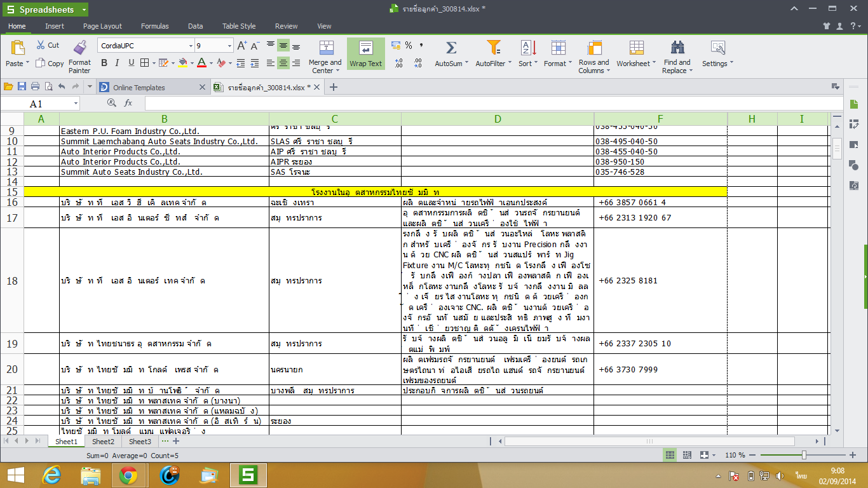
Task: Toggle align text right
Action: [296, 62]
